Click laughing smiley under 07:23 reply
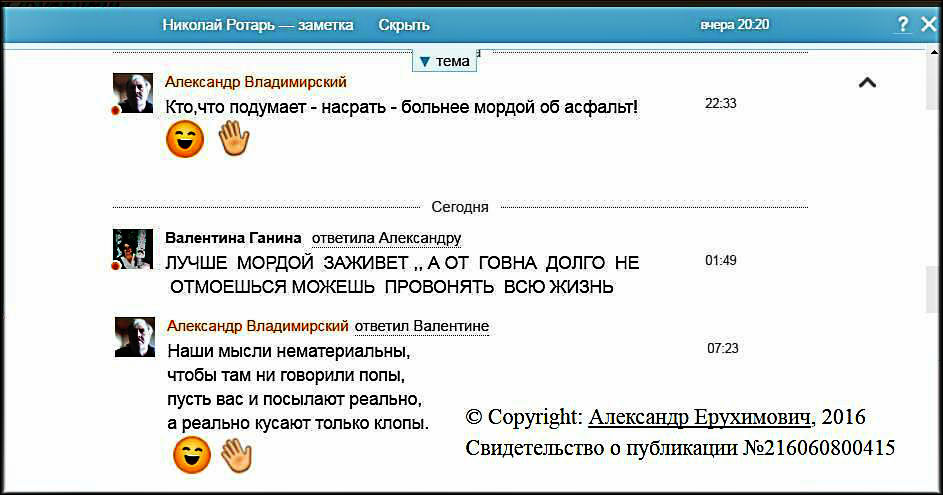 192,455
